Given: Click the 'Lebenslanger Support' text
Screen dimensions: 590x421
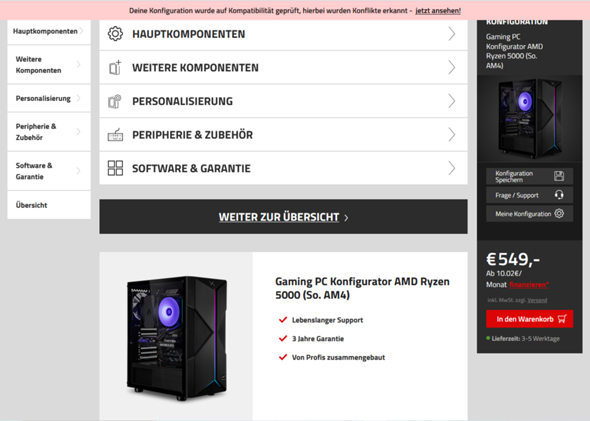Looking at the screenshot, I should click(x=327, y=320).
